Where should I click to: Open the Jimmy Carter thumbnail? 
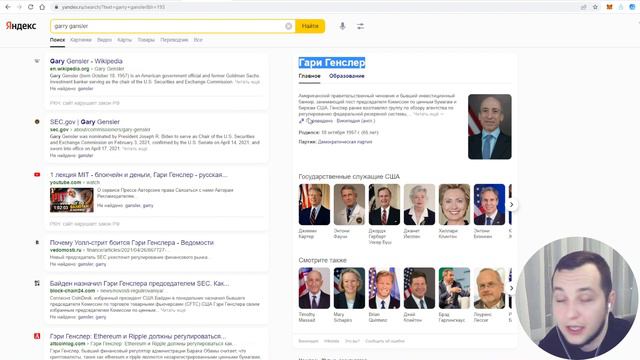[314, 204]
